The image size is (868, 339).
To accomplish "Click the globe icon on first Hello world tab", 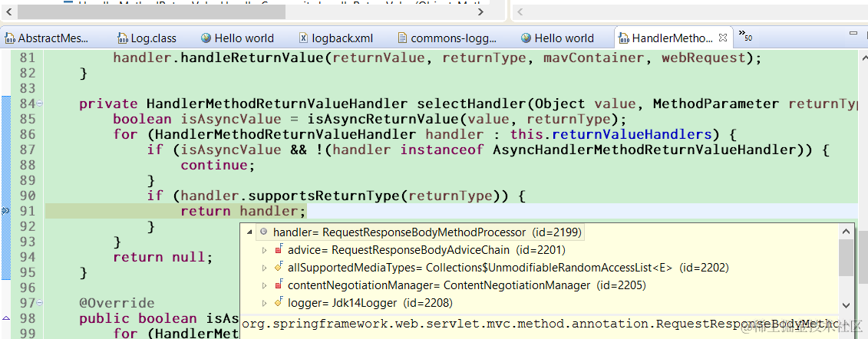I will click(x=206, y=38).
